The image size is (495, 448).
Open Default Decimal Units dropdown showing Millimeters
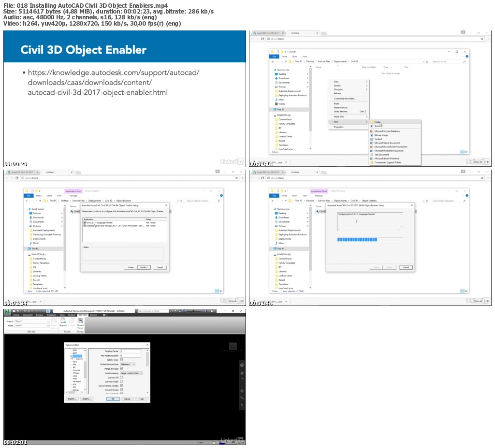[128, 364]
